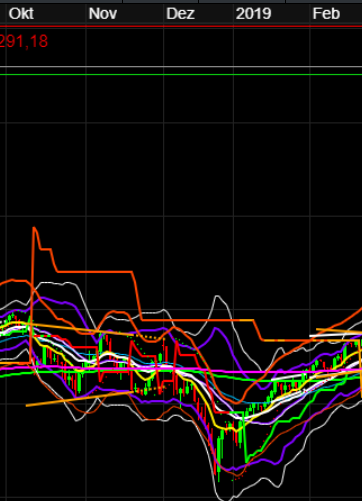
Task: Select the Okt month label on time axis
Action: 21,14
